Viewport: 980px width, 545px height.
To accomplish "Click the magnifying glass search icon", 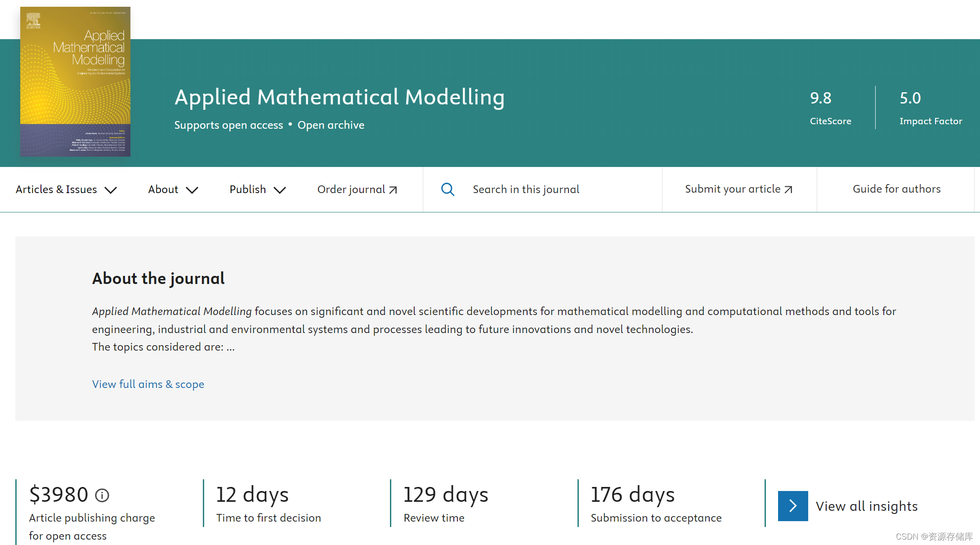I will [447, 189].
